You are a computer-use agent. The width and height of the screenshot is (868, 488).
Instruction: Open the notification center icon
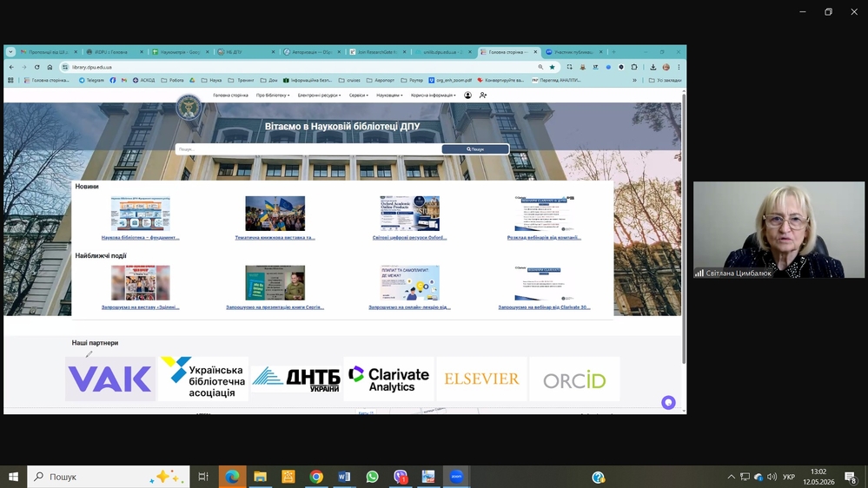[851, 477]
